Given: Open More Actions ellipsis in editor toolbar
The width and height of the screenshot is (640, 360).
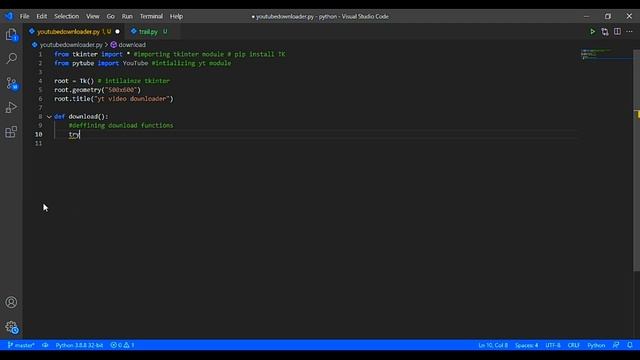Looking at the screenshot, I should click(x=629, y=31).
